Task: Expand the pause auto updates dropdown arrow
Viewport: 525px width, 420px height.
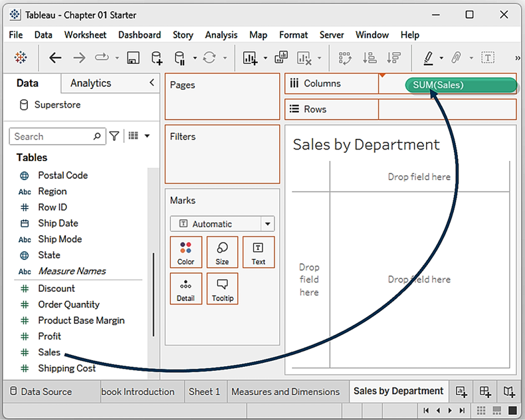Action: coord(195,58)
